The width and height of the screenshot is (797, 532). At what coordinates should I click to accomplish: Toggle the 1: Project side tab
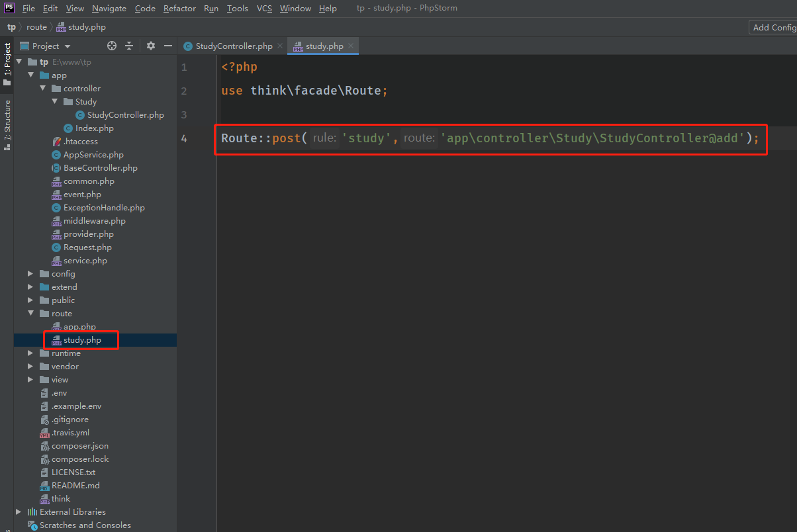pyautogui.click(x=7, y=64)
